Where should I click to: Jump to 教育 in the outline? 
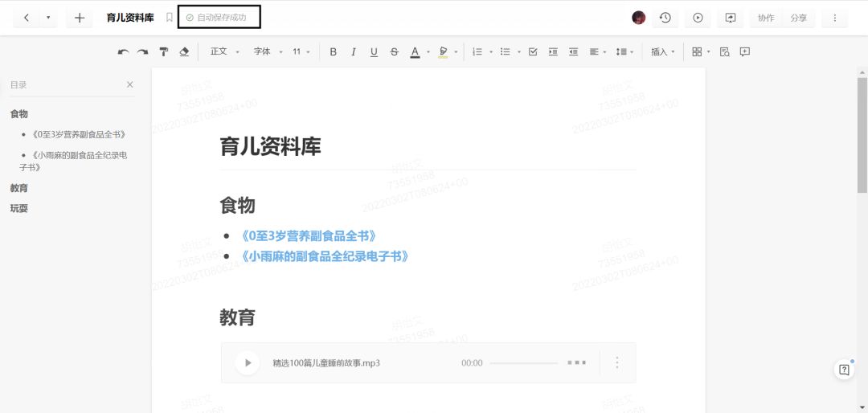click(x=18, y=188)
